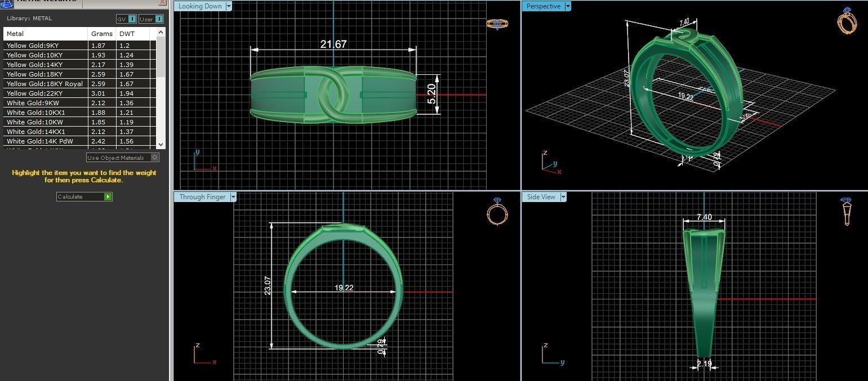Select the Through Finger viewport title
The width and height of the screenshot is (868, 381).
202,197
